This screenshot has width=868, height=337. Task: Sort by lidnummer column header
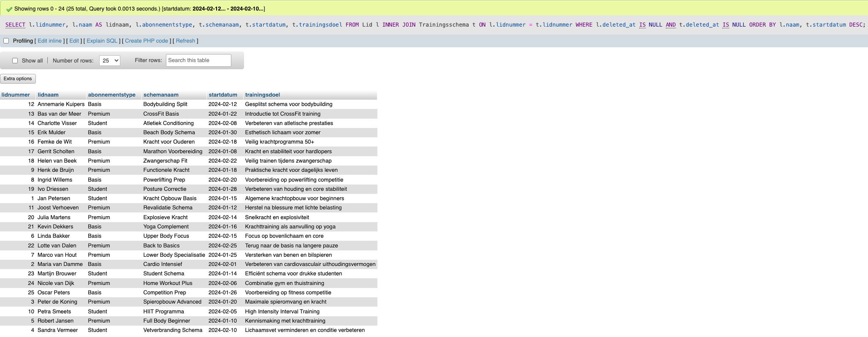16,95
